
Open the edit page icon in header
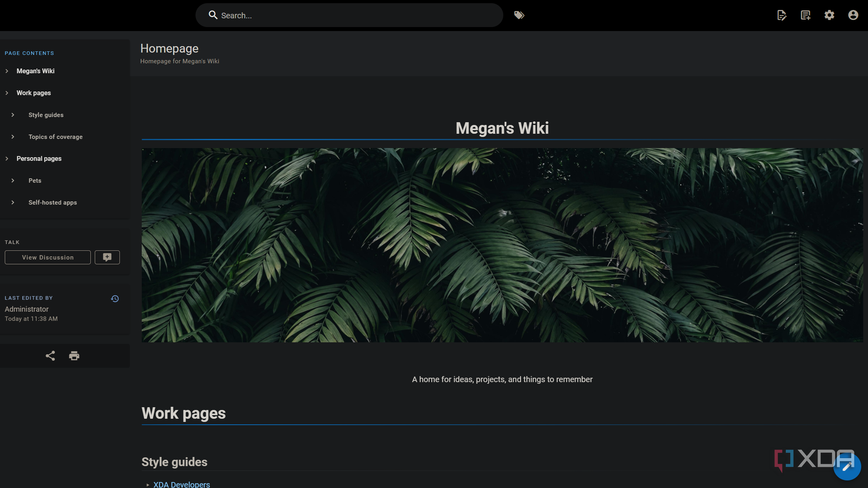point(782,15)
